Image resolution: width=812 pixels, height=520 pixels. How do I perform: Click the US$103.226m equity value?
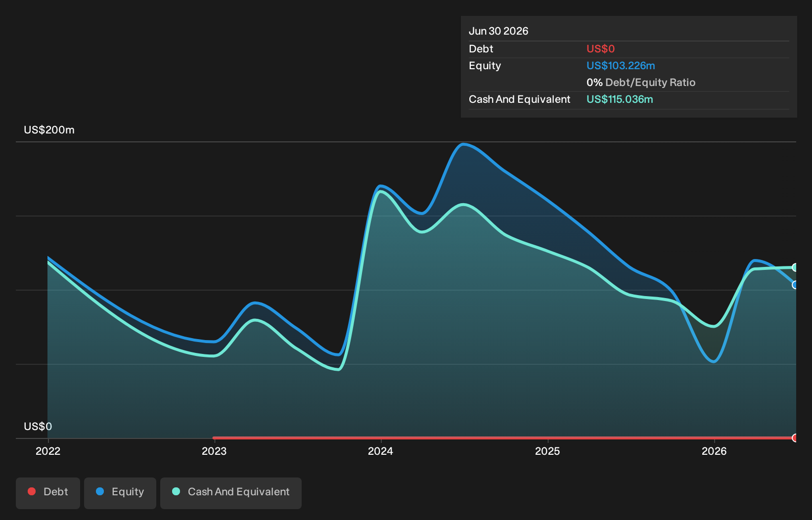click(x=621, y=66)
